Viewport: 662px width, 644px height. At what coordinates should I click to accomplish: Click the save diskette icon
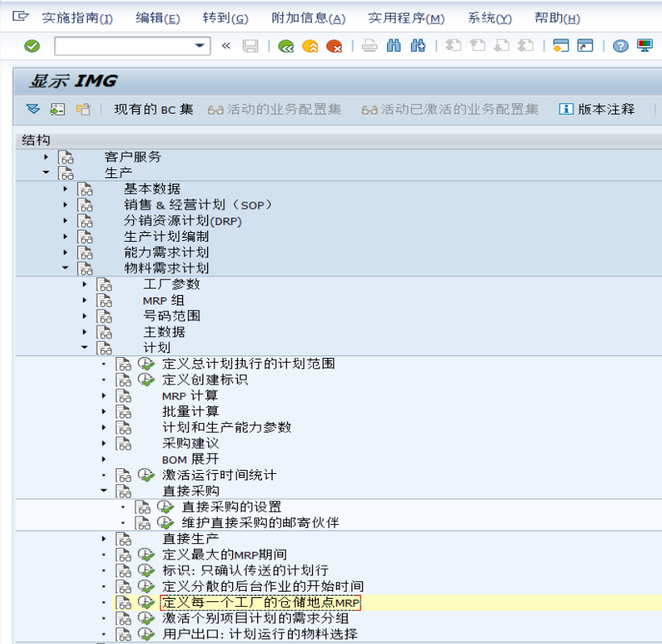(250, 46)
